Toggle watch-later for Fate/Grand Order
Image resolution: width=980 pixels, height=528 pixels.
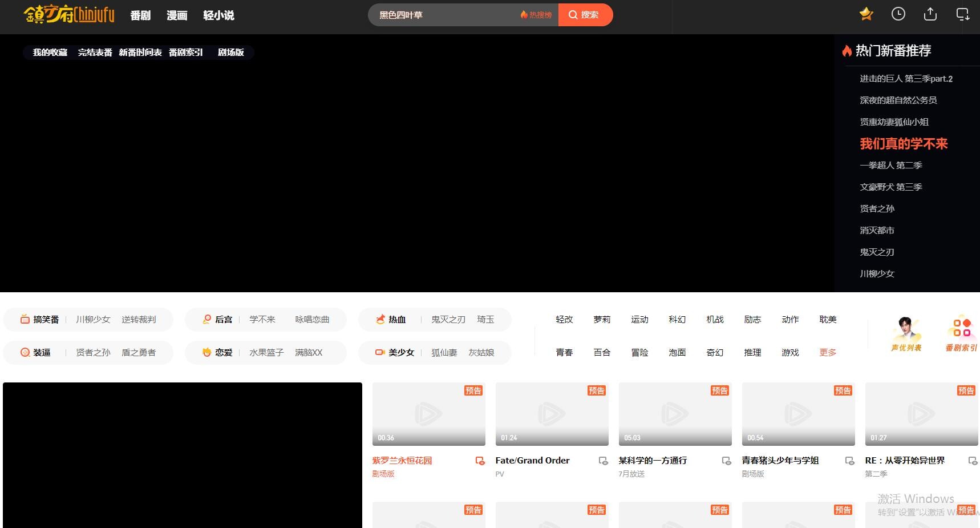coord(603,461)
